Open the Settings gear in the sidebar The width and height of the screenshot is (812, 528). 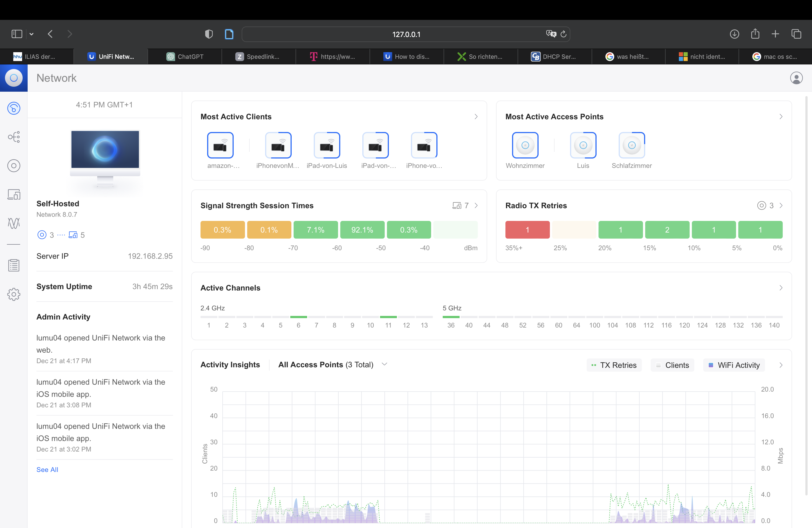(x=14, y=294)
